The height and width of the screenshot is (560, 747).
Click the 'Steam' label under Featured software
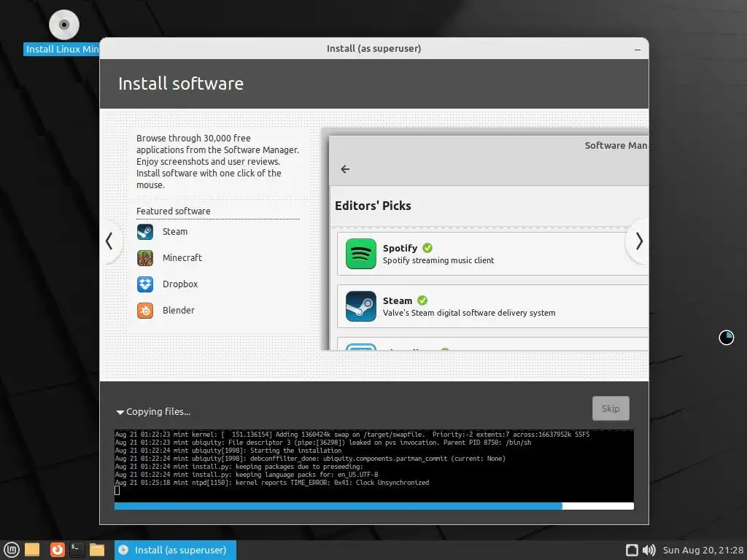coord(175,232)
